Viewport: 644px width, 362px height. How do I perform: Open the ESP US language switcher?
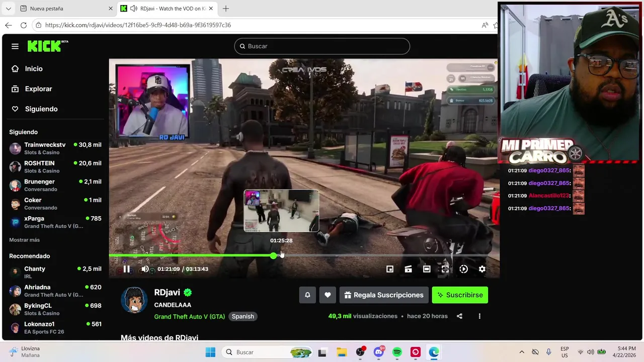click(x=565, y=352)
